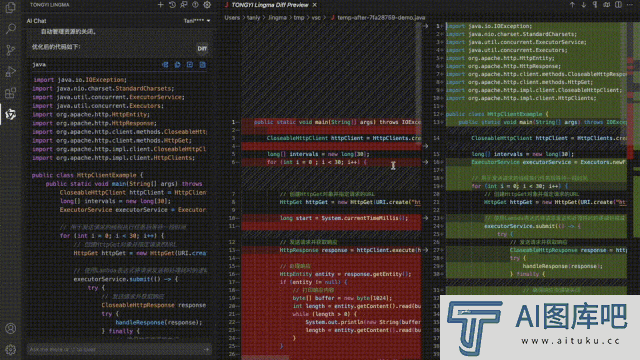Expand the Tani**** account dropdown
Screen dimensions: 640x360
point(197,21)
